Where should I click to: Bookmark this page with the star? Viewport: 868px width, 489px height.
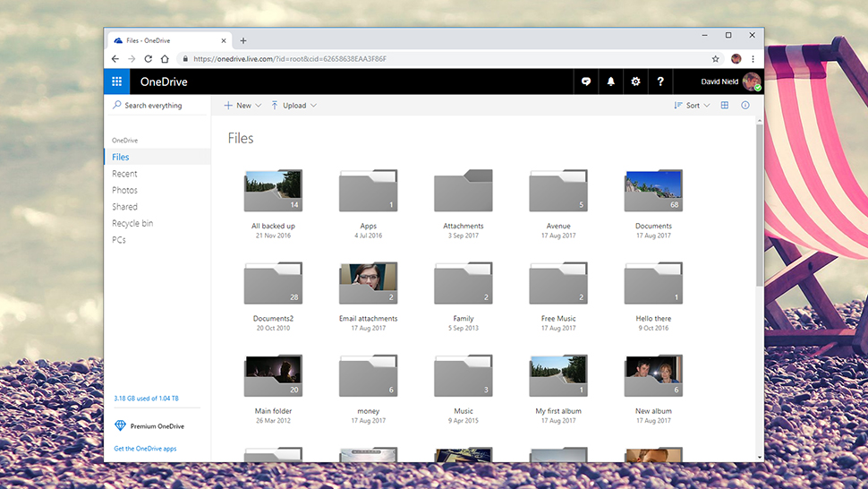click(715, 59)
